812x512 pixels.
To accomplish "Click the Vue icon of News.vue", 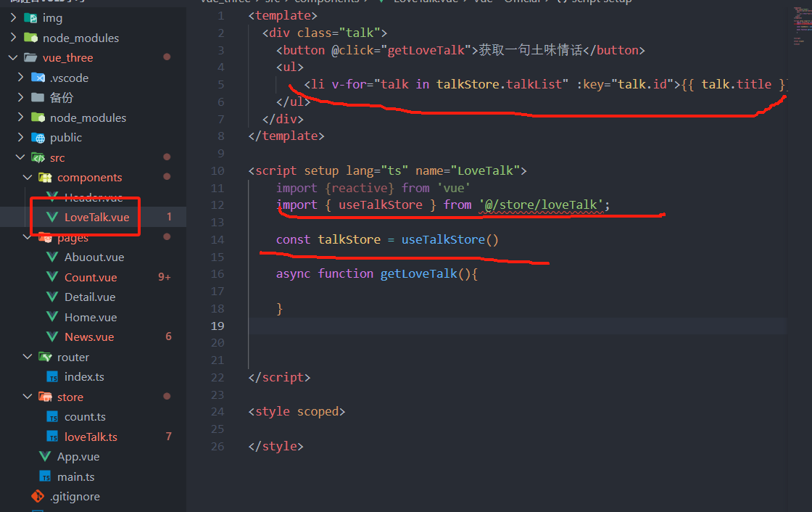I will (52, 336).
